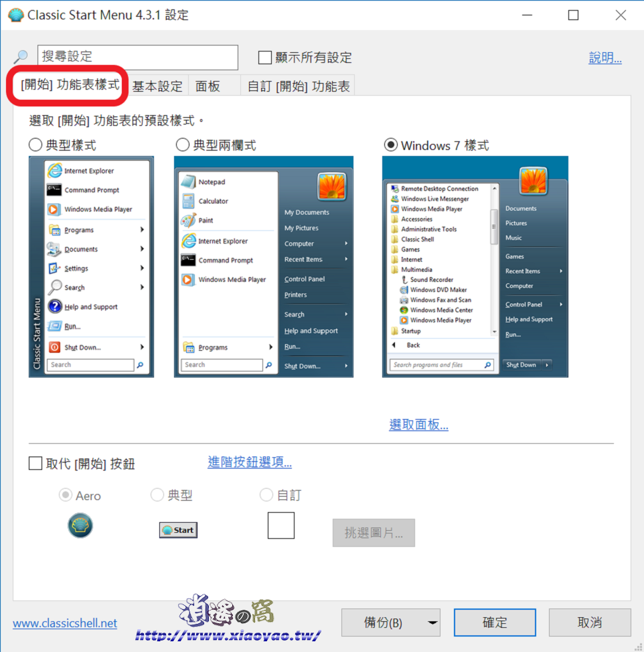Image resolution: width=644 pixels, height=652 pixels.
Task: Click the 確定 button
Action: point(495,623)
